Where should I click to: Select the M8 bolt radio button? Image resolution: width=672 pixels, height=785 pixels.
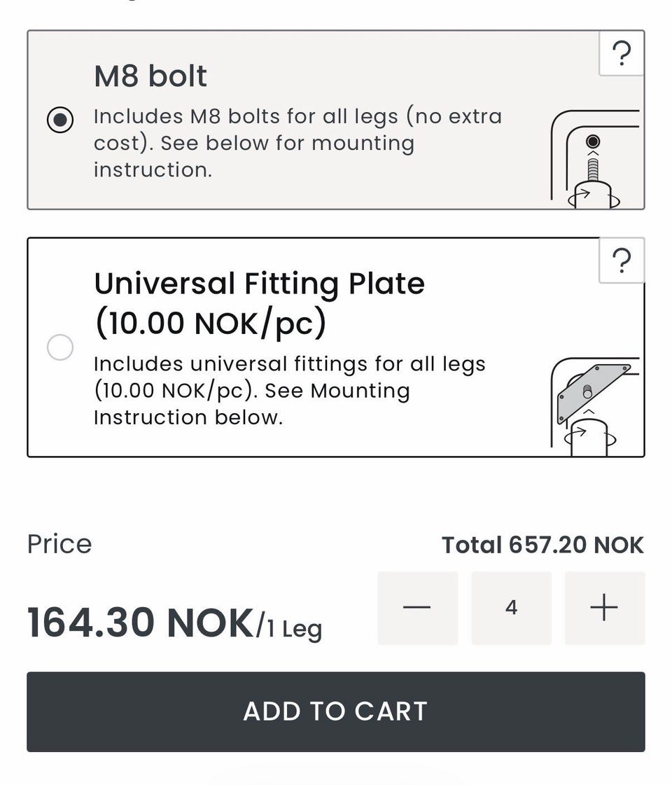pyautogui.click(x=60, y=120)
